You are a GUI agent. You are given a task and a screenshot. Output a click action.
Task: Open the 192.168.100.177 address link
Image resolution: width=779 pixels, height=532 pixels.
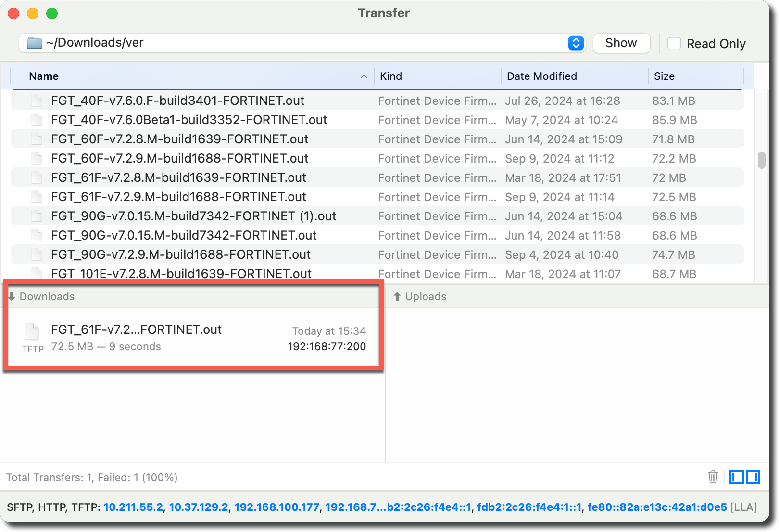[x=276, y=507]
